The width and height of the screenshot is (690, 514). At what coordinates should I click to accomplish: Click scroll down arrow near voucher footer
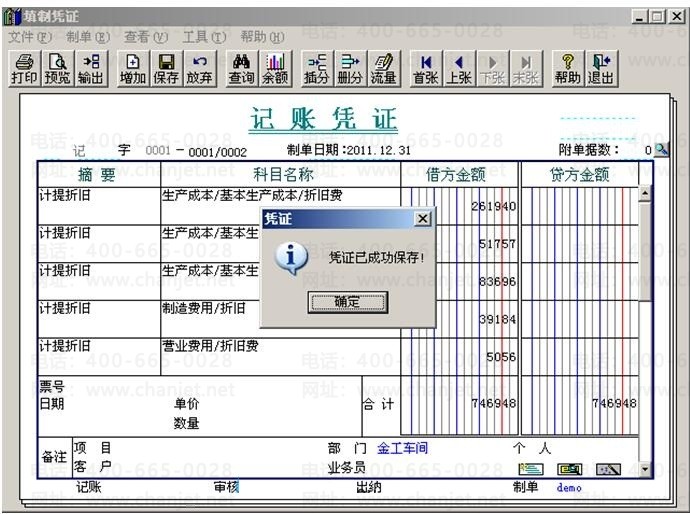point(645,470)
